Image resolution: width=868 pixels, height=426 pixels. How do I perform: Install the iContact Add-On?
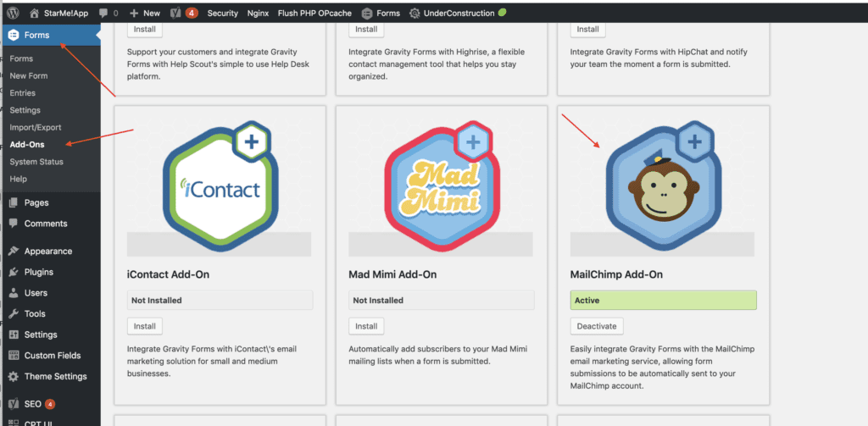pyautogui.click(x=144, y=326)
